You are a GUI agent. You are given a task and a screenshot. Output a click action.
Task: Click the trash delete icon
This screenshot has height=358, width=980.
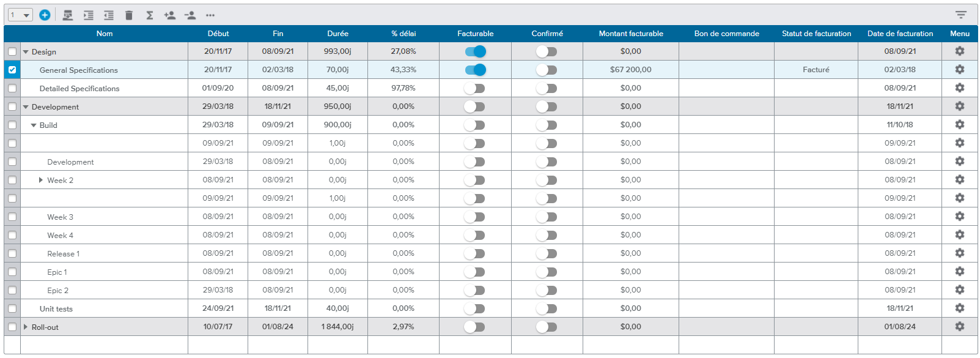(129, 15)
